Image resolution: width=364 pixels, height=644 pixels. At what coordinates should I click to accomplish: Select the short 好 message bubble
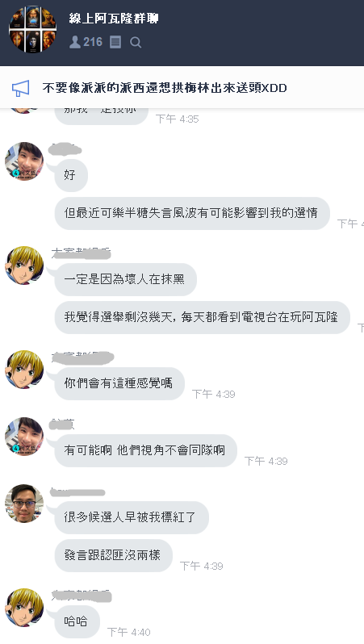[x=71, y=175]
